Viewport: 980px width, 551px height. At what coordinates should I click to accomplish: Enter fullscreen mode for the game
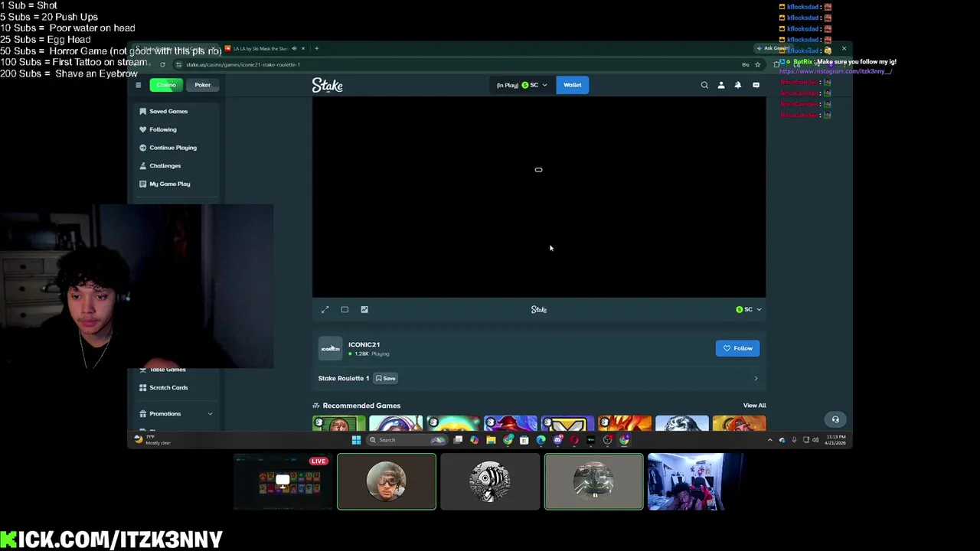pyautogui.click(x=325, y=309)
